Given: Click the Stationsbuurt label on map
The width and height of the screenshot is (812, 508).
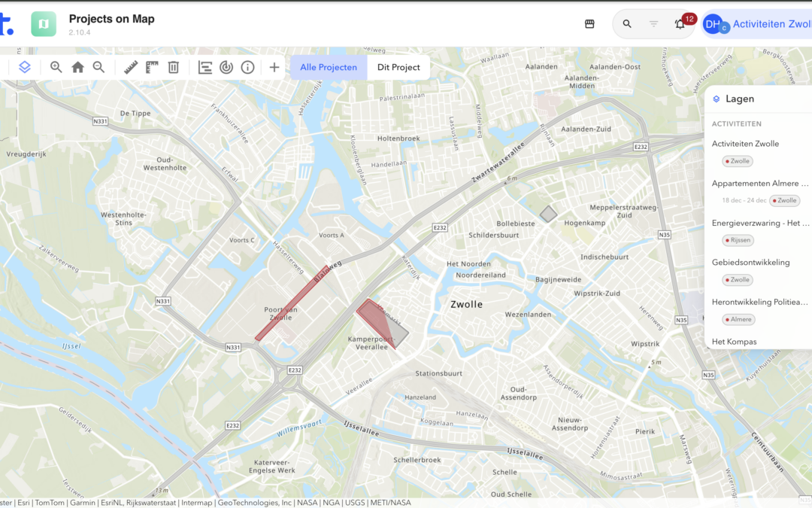Looking at the screenshot, I should pos(438,373).
